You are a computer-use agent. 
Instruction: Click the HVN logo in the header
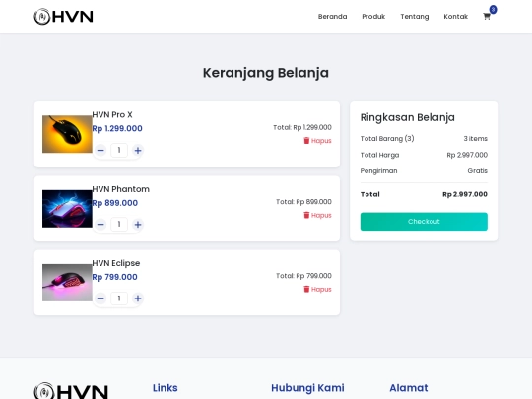(63, 17)
